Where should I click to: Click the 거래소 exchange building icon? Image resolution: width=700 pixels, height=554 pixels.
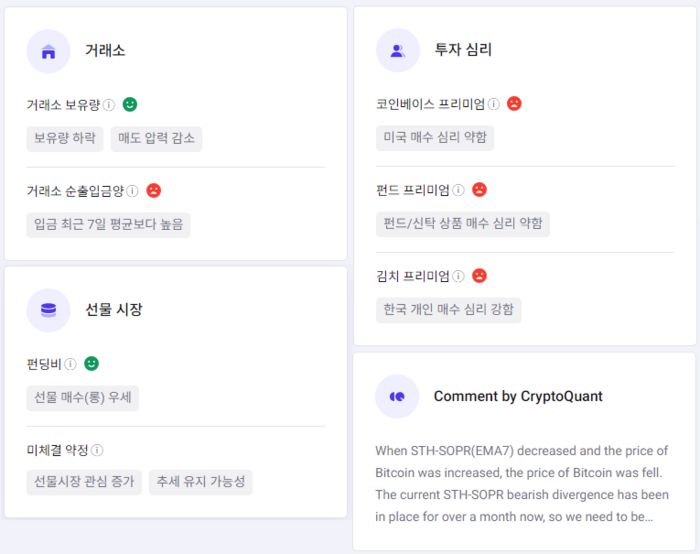48,51
